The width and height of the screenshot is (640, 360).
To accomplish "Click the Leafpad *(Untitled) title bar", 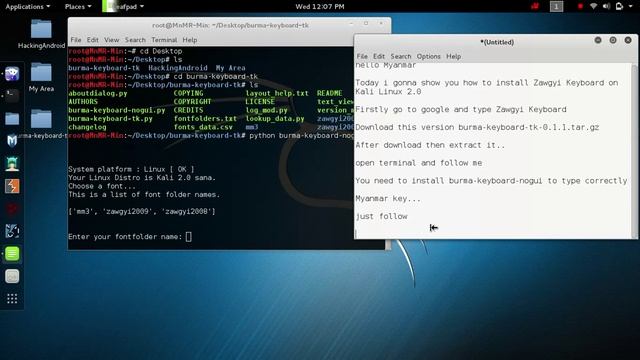I will [497, 42].
